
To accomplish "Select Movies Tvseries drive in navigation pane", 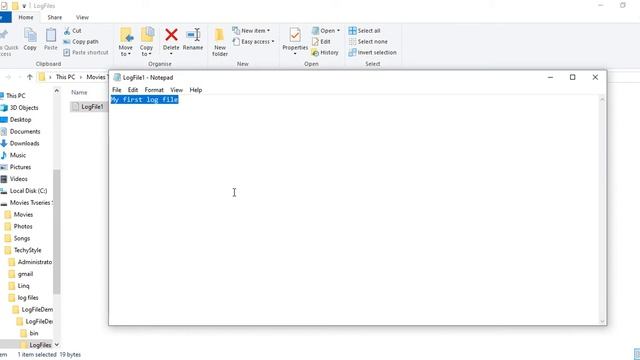I will 30,202.
